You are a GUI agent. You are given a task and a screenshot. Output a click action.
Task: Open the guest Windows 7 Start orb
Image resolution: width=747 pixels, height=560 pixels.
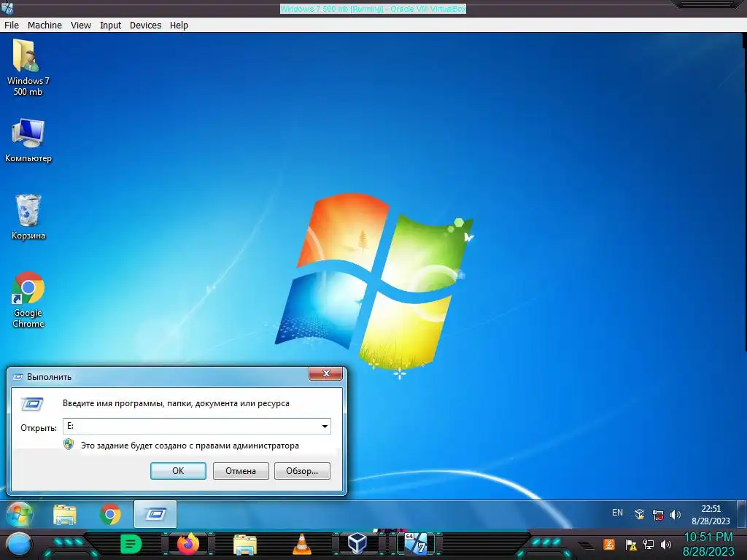pos(20,514)
